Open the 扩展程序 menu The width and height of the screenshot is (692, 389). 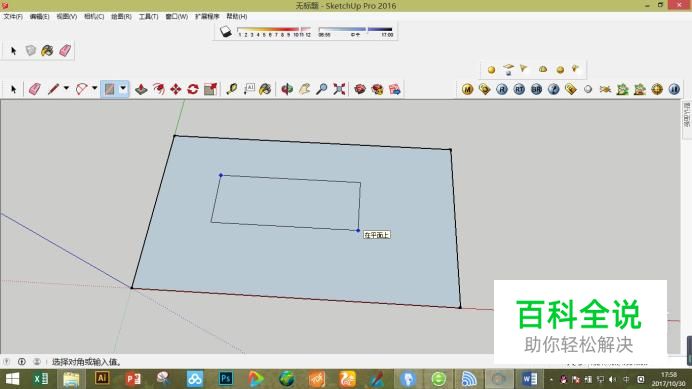(x=207, y=16)
